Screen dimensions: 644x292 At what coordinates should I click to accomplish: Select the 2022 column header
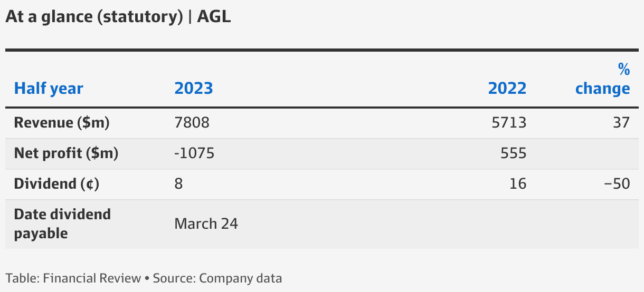pyautogui.click(x=507, y=88)
